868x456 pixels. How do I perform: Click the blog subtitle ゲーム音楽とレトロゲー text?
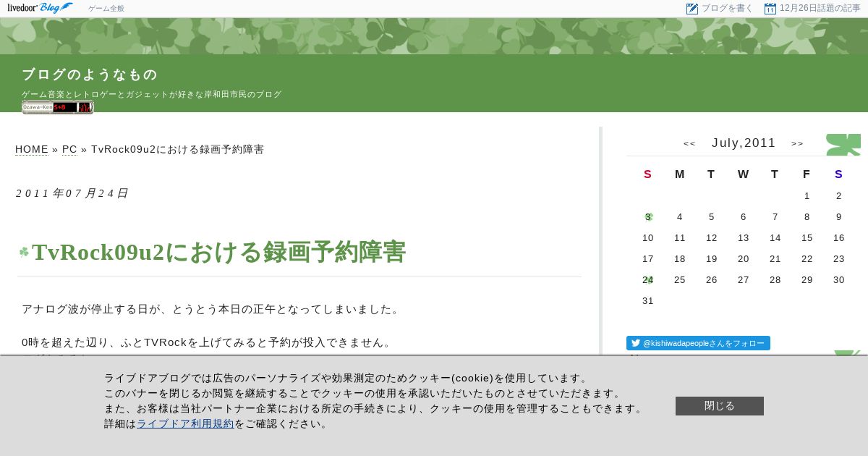coord(152,94)
